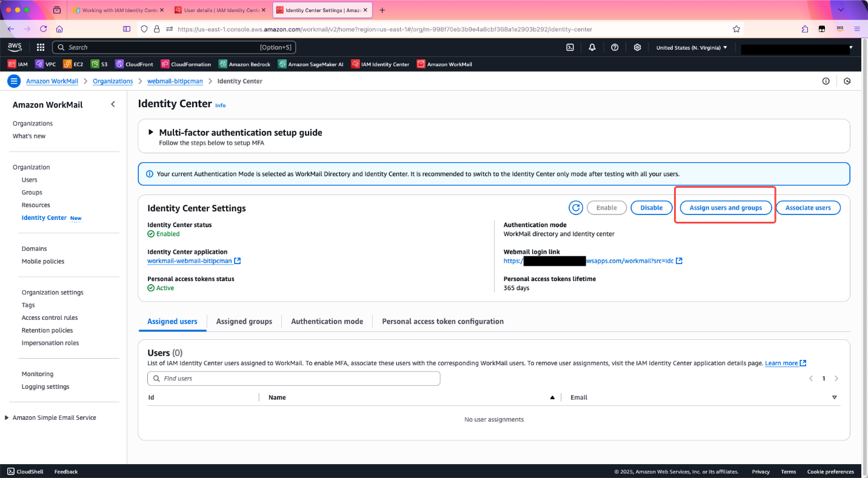This screenshot has width=868, height=478.
Task: Go to the next users page arrow
Action: point(836,379)
